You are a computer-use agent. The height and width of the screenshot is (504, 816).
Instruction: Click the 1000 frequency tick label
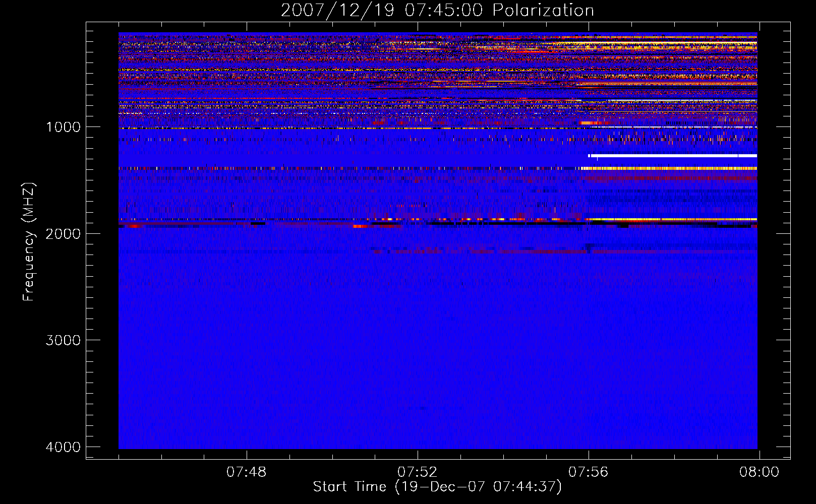tap(63, 127)
